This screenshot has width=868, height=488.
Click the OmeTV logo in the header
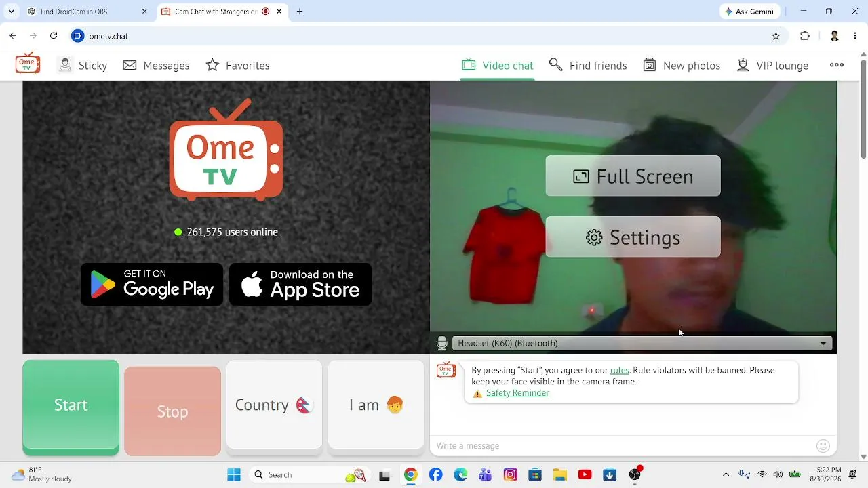(x=28, y=64)
